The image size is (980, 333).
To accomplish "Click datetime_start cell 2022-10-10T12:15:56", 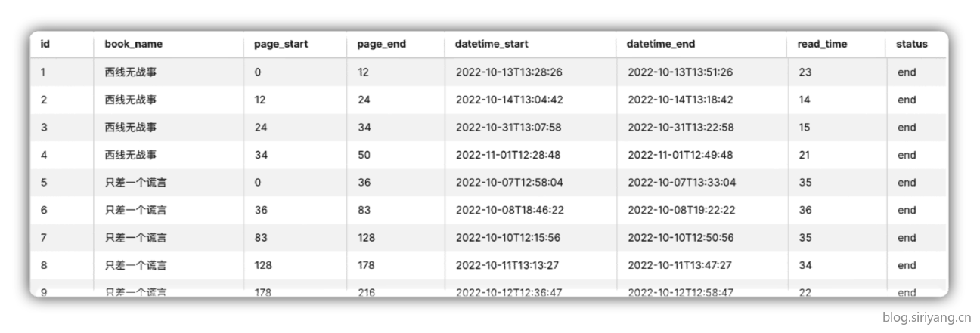I will click(508, 237).
